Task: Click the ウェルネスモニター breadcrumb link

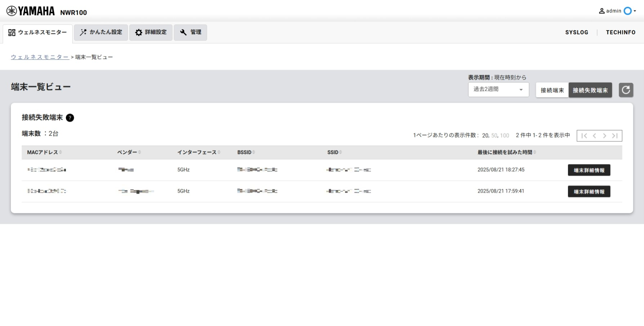Action: pyautogui.click(x=40, y=57)
